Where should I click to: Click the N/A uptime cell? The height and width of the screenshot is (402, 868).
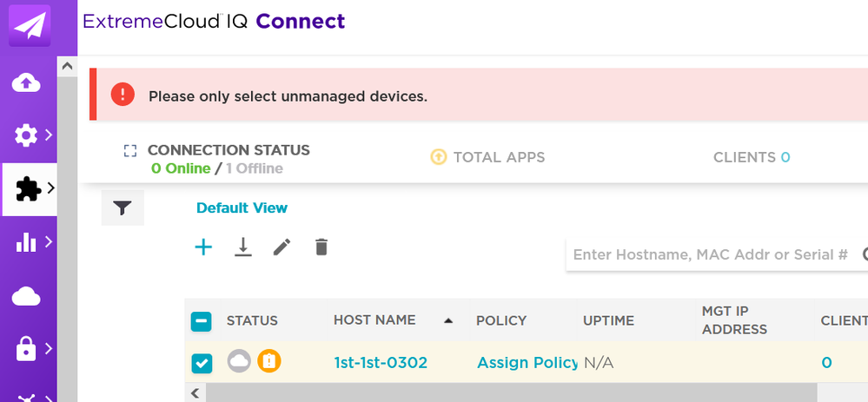[x=599, y=363]
